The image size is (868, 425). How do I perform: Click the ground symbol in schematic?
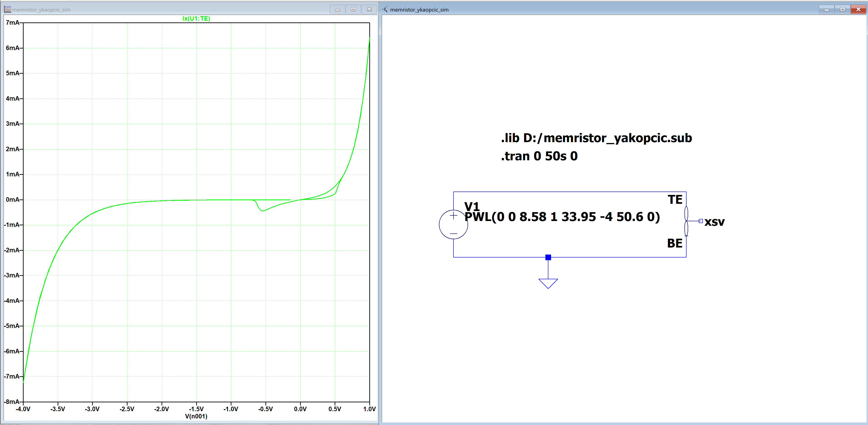tap(548, 284)
